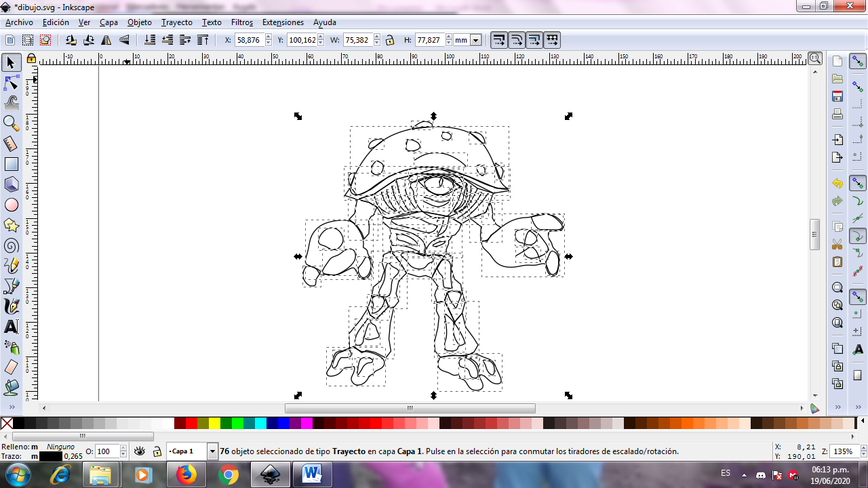Select the Eraser tool
This screenshot has width=868, height=488.
point(11,367)
